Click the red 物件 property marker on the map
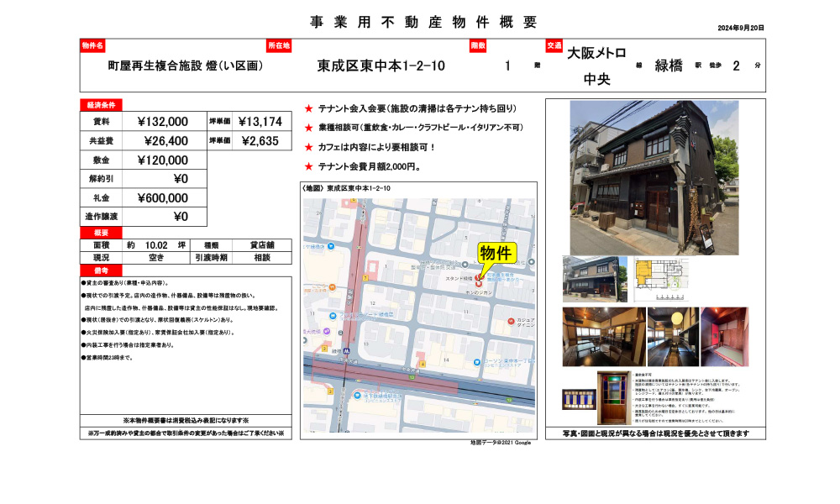 point(478,278)
